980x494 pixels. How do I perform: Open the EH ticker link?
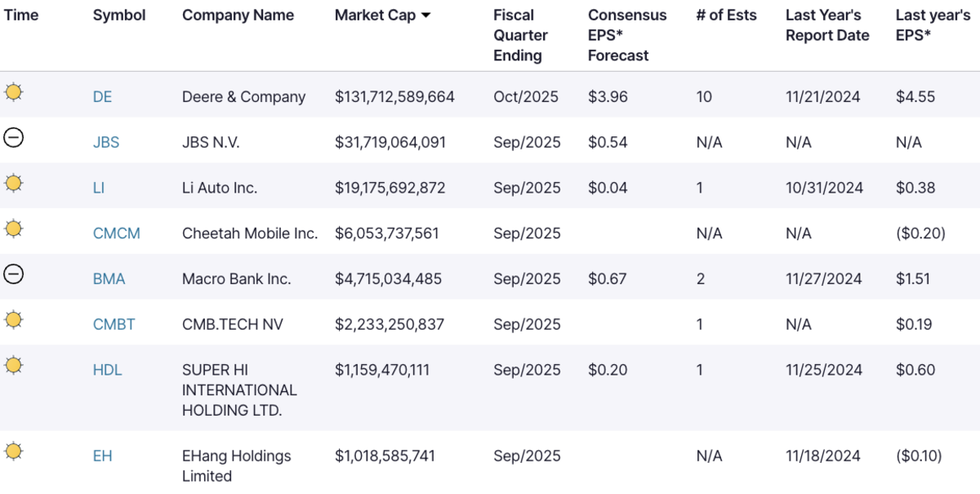(102, 456)
